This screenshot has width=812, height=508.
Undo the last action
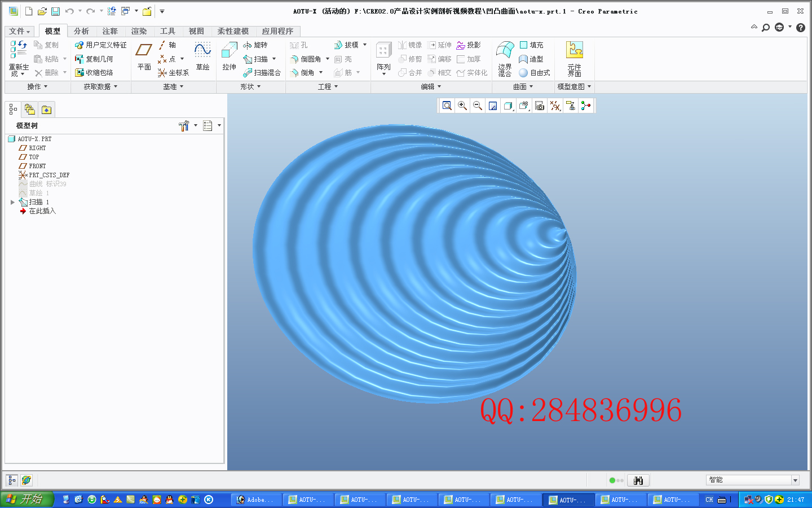[x=69, y=11]
